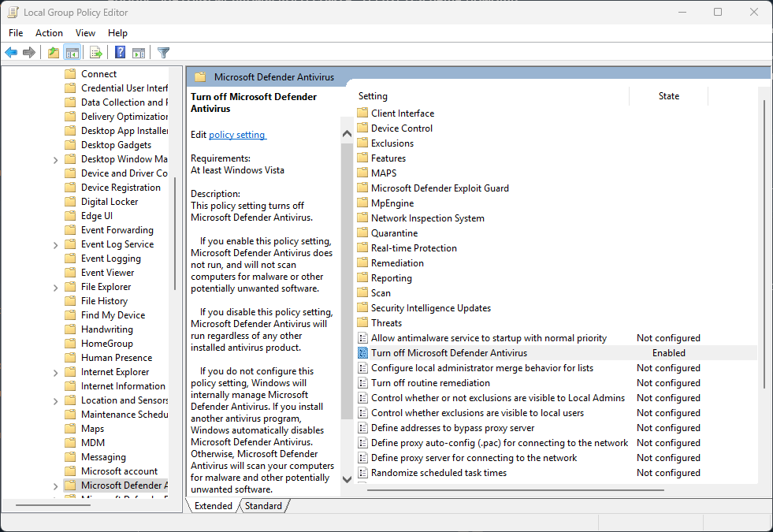The height and width of the screenshot is (532, 773).
Task: Switch to the Extended tab
Action: 213,505
